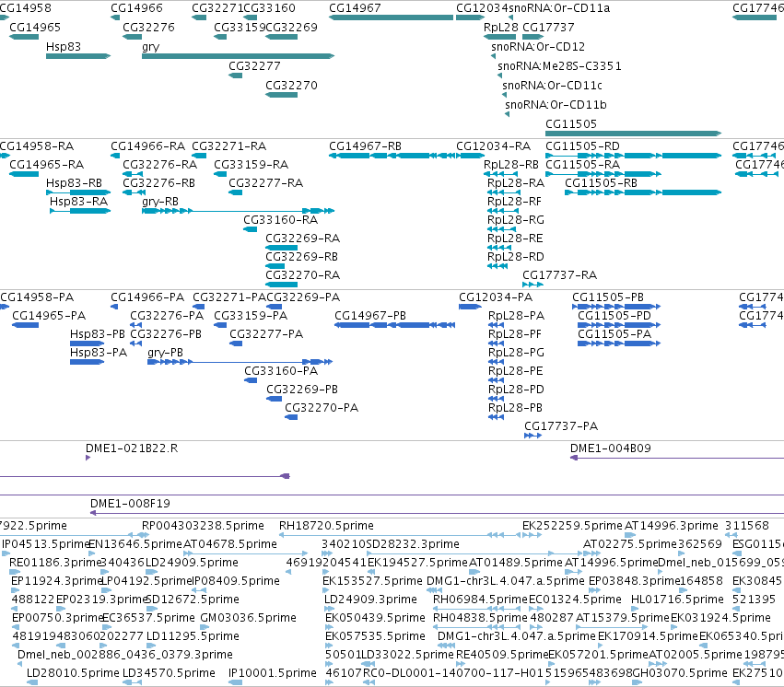Click the gry gene label
The height and width of the screenshot is (687, 784).
coord(150,47)
